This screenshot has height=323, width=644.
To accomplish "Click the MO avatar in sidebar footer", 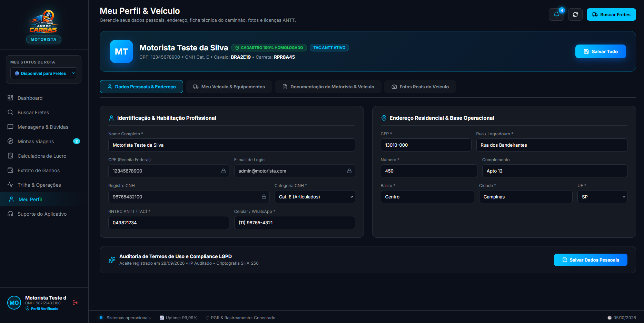I will point(14,303).
